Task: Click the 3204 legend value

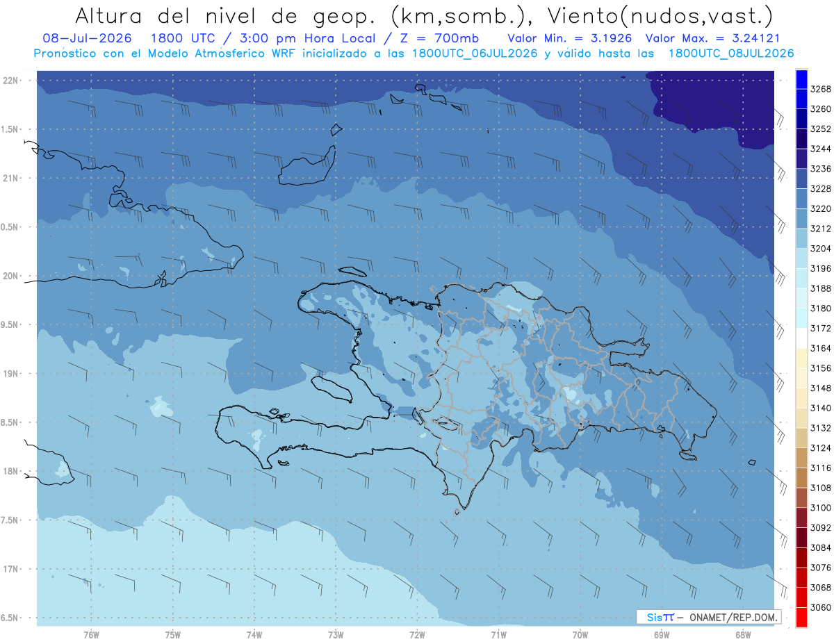Action: pyautogui.click(x=821, y=249)
